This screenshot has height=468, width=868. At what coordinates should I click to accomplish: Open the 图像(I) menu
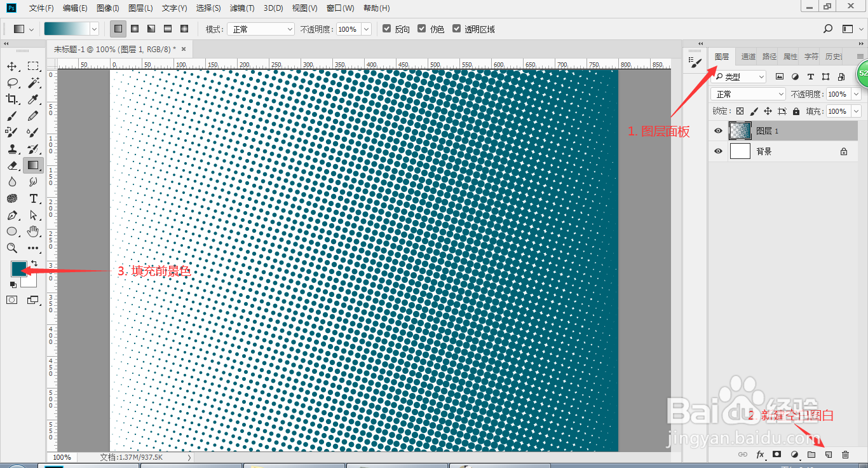click(108, 8)
